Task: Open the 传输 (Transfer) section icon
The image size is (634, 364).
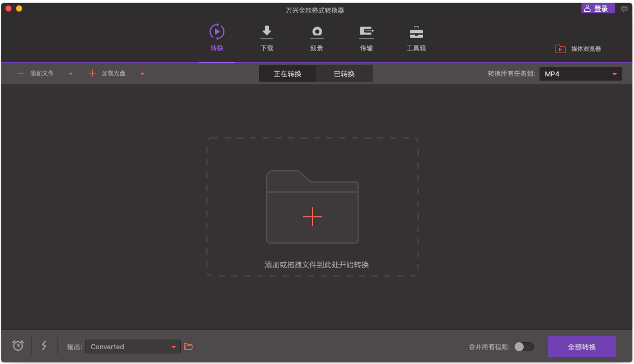Action: [366, 32]
